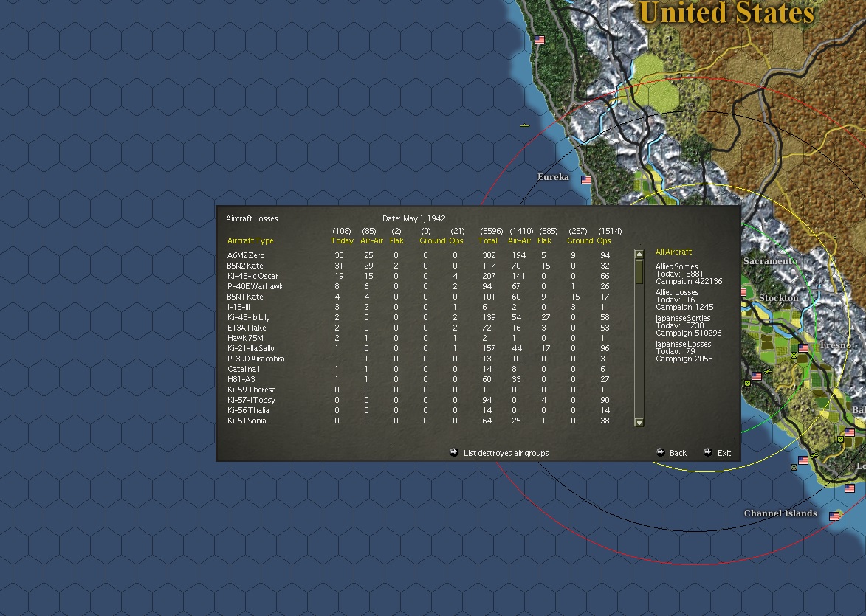Toggle the All Aircraft filter

tap(673, 252)
